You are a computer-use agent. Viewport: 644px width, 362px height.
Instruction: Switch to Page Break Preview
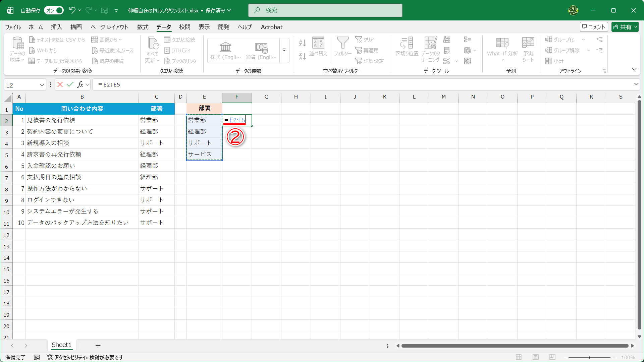(x=552, y=357)
